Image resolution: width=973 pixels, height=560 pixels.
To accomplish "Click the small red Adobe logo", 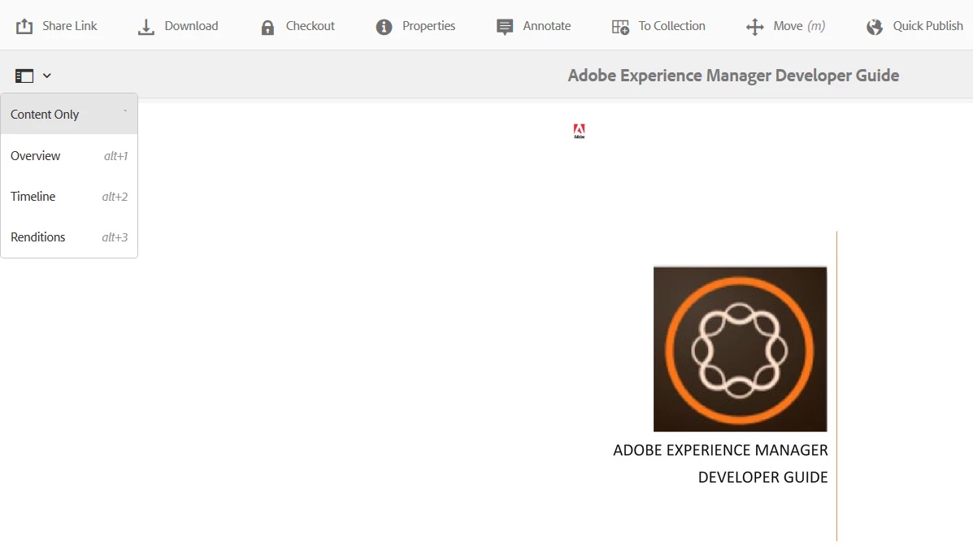I will point(579,131).
